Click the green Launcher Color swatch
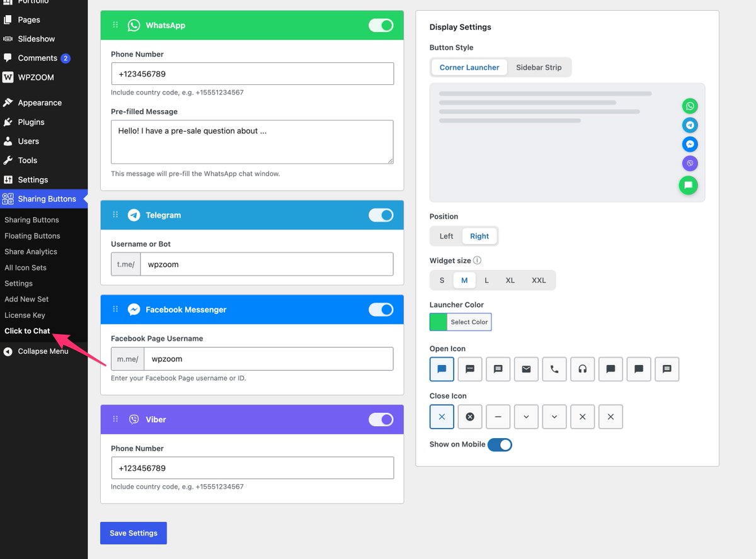 tap(438, 322)
